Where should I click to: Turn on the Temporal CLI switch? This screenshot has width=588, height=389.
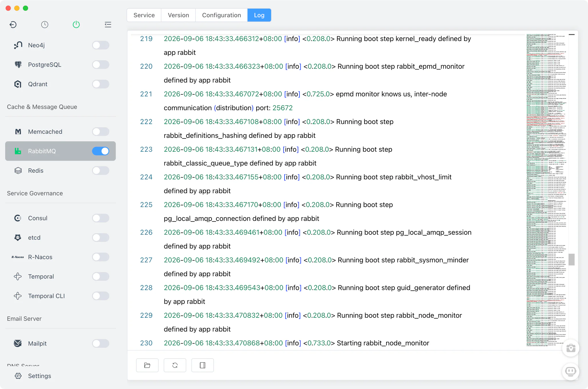point(101,296)
